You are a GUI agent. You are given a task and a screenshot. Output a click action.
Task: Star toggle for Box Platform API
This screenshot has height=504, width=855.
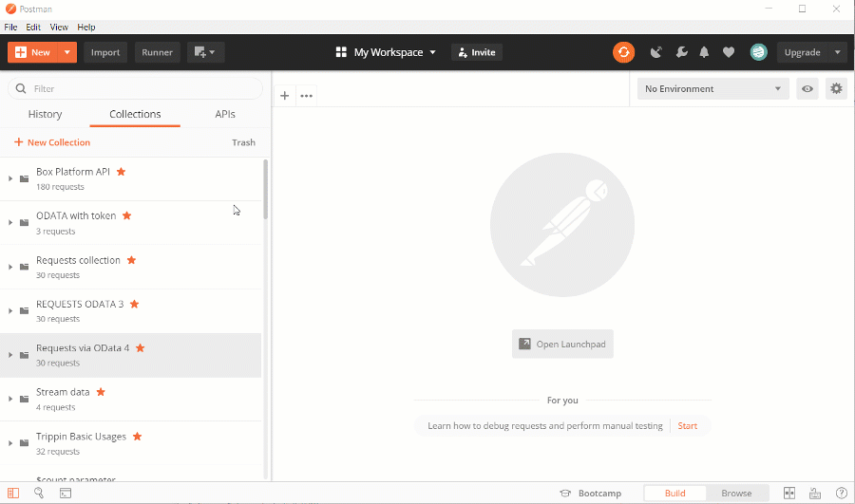pyautogui.click(x=121, y=172)
